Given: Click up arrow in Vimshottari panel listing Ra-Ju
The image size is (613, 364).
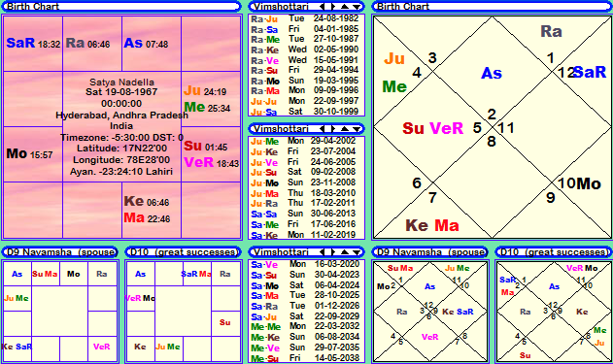Looking at the screenshot, I should [x=345, y=7].
